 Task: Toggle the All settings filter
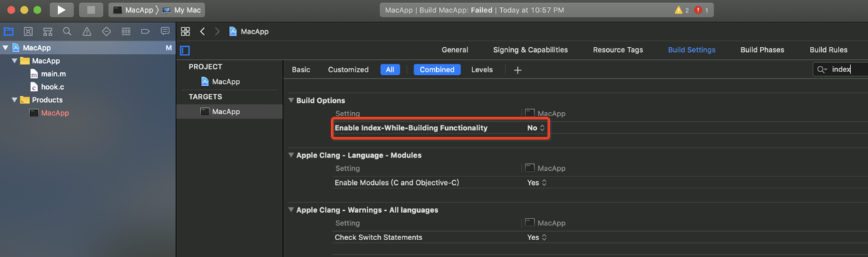(390, 69)
